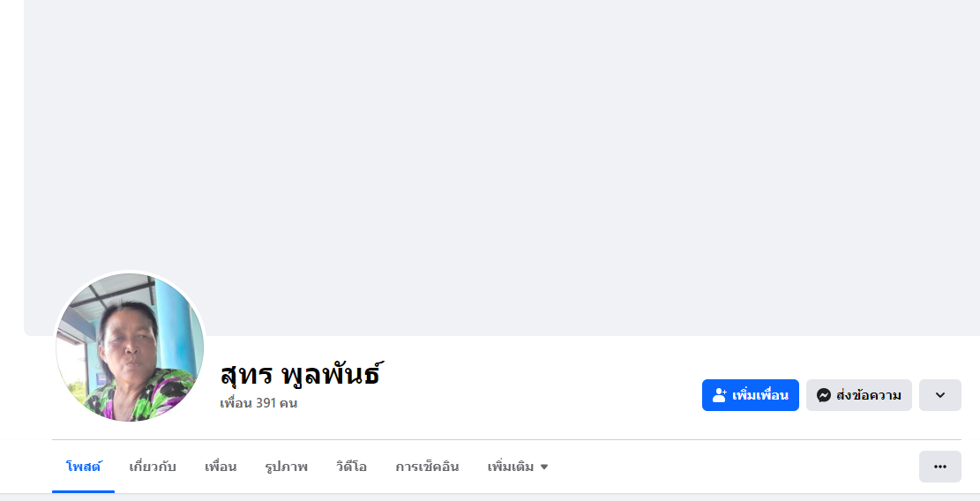Open the three-dots profile options menu
The height and width of the screenshot is (501, 980).
click(939, 467)
